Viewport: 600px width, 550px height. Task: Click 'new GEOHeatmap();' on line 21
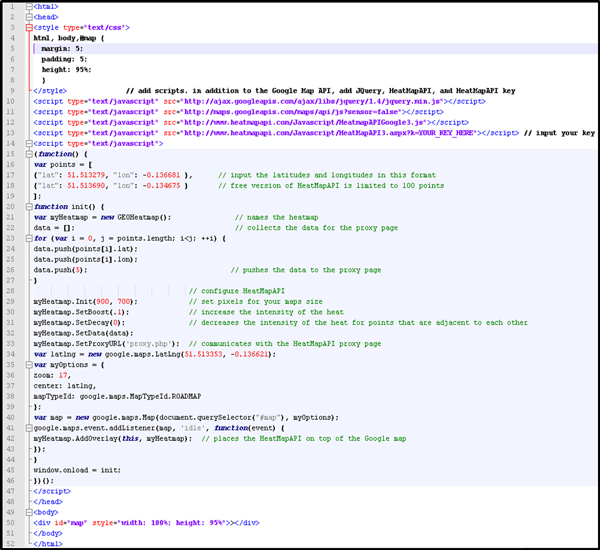(x=136, y=217)
